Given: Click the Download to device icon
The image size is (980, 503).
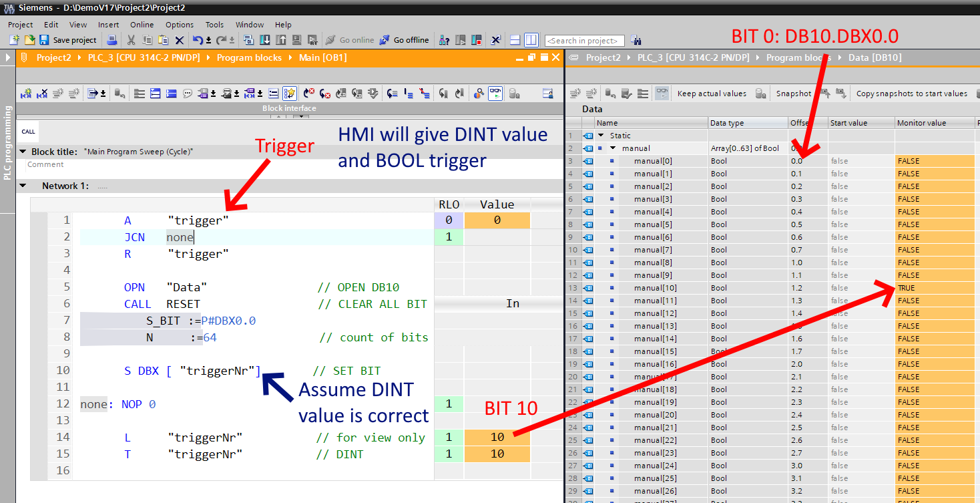Looking at the screenshot, I should coord(265,40).
